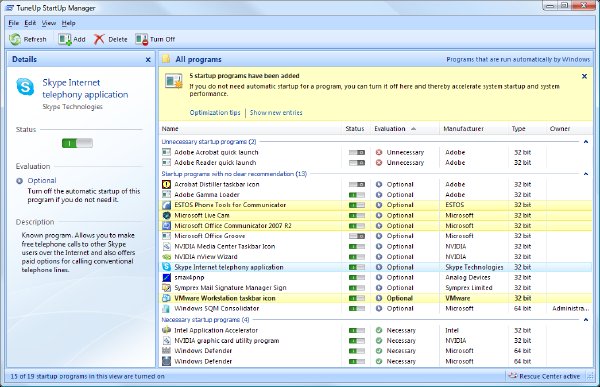Click the Adobe Gamma Loader row icon
Screen dimensions: 600x387
point(166,194)
